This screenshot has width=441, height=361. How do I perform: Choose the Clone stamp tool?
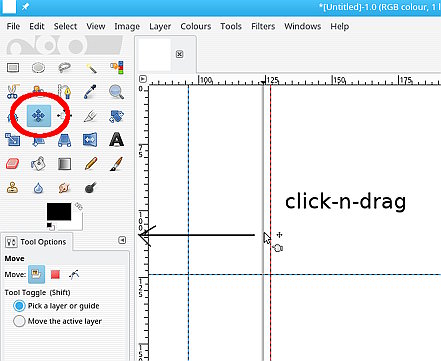[12, 188]
